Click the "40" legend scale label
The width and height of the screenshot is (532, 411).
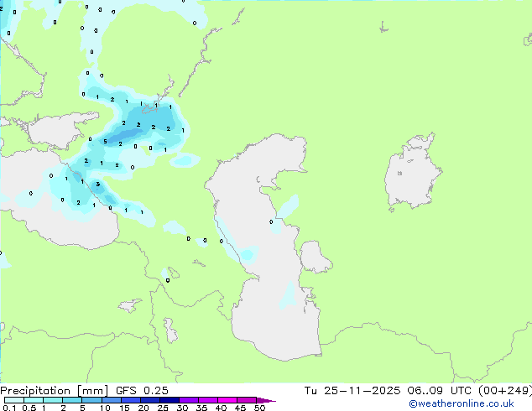221,408
